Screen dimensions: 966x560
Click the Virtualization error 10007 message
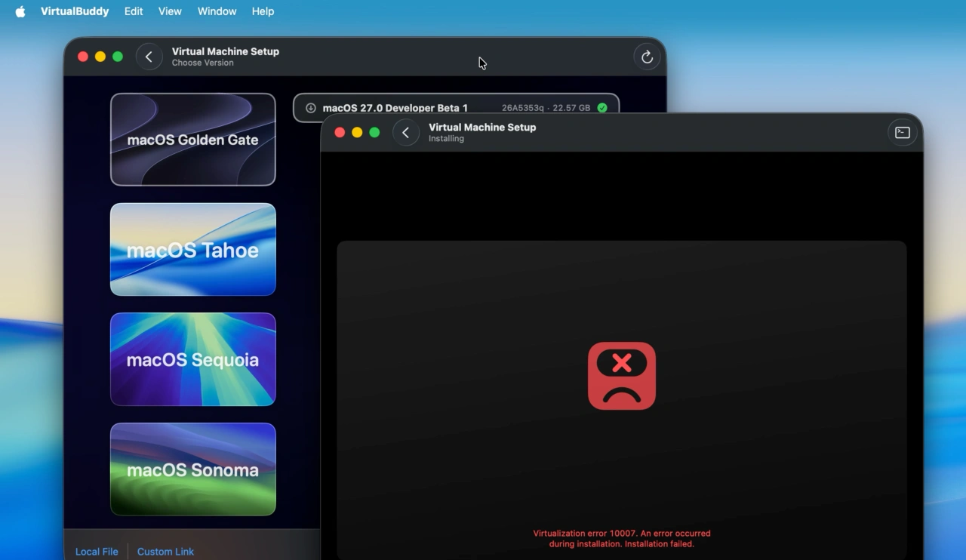[x=622, y=538]
